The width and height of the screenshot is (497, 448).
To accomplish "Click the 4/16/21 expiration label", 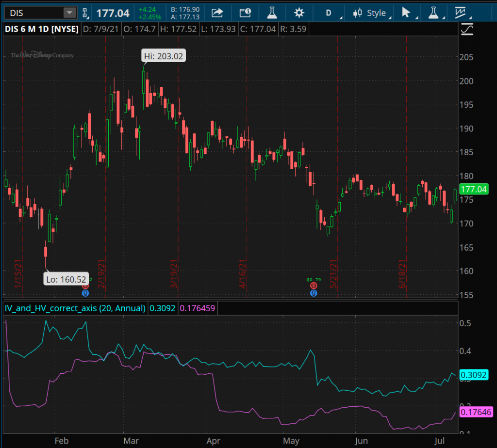I will 243,274.
